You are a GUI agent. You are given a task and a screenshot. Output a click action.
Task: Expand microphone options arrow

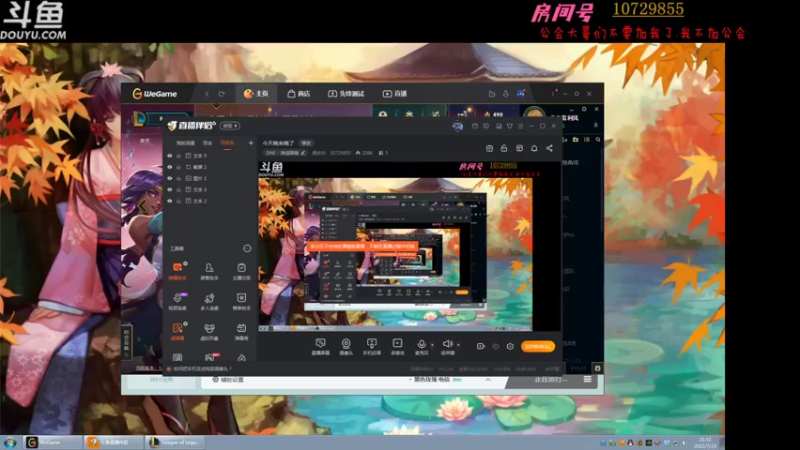click(x=433, y=345)
